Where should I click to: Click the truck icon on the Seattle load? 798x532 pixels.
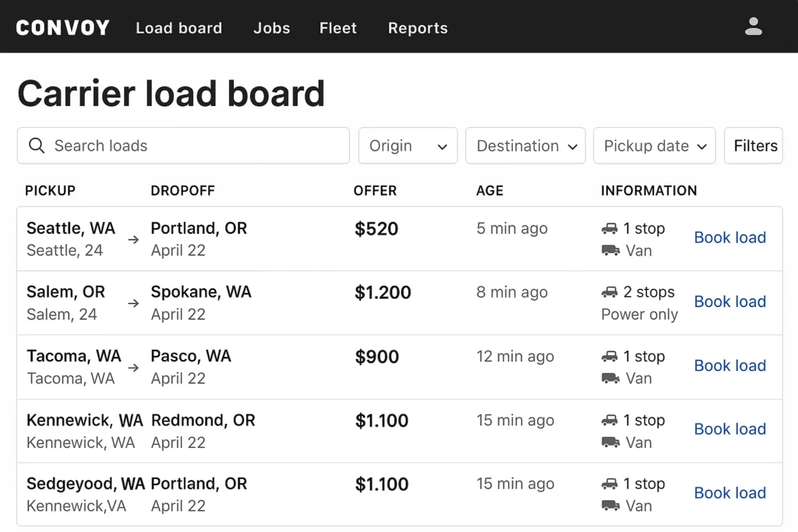[x=609, y=228]
